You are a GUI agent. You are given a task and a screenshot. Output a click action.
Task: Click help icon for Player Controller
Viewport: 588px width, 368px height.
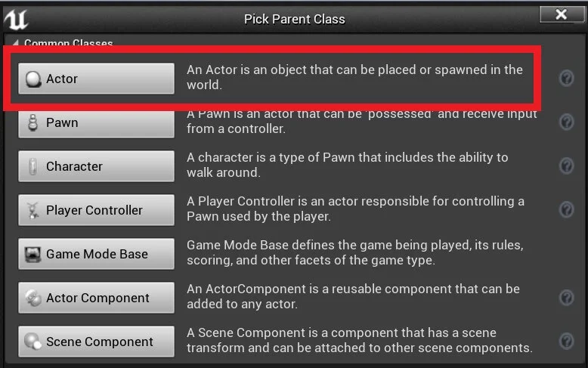point(566,210)
